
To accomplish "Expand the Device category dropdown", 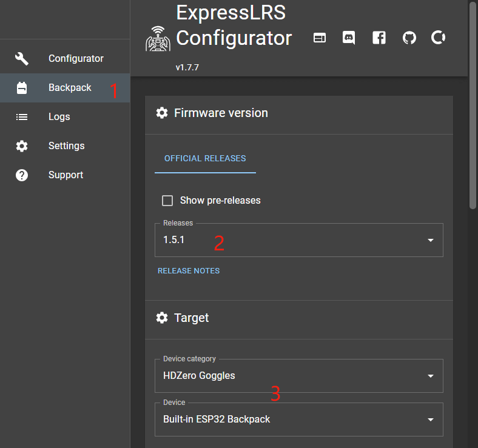I will click(x=298, y=376).
